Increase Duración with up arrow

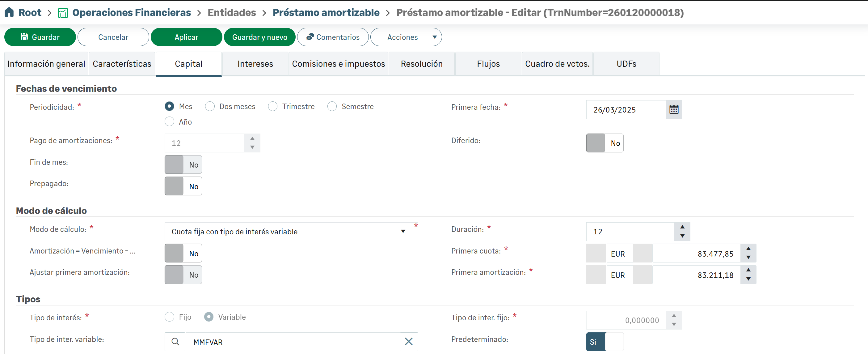click(682, 227)
